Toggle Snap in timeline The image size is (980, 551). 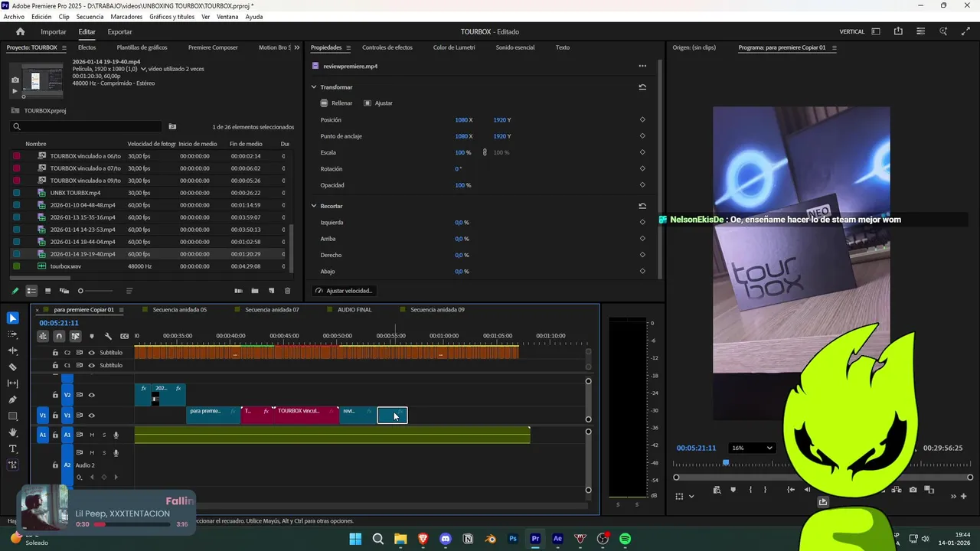(59, 336)
